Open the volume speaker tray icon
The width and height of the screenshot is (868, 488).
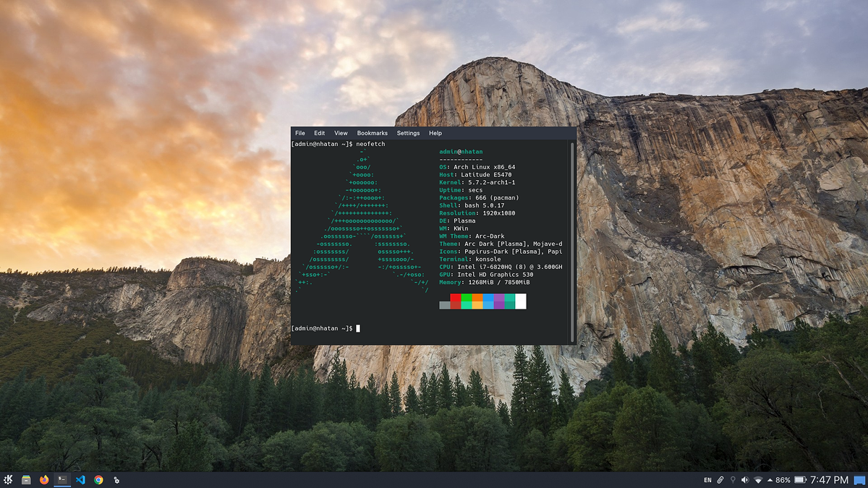[x=745, y=480]
